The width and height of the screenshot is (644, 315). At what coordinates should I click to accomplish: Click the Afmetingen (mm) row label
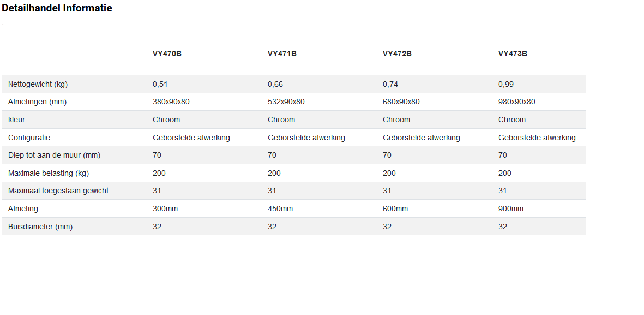click(x=37, y=102)
